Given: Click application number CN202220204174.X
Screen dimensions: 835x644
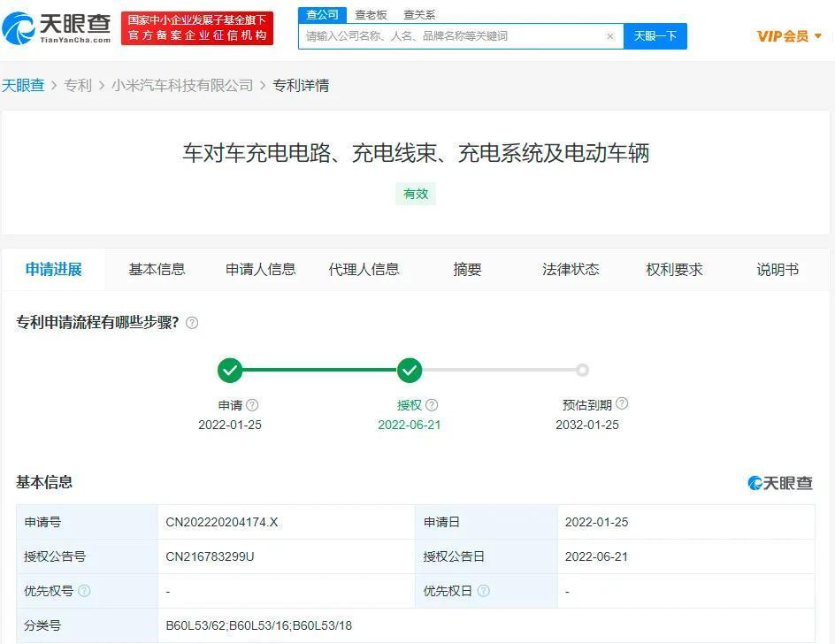Looking at the screenshot, I should click(221, 522).
